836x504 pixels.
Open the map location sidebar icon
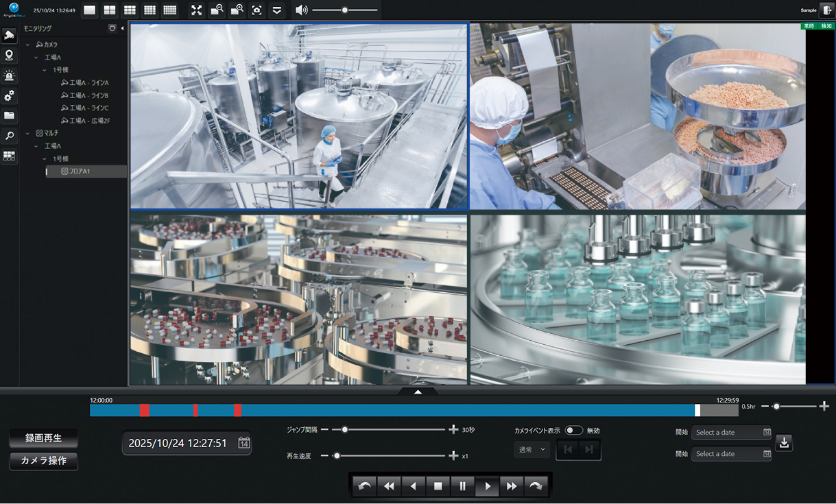pos(10,56)
